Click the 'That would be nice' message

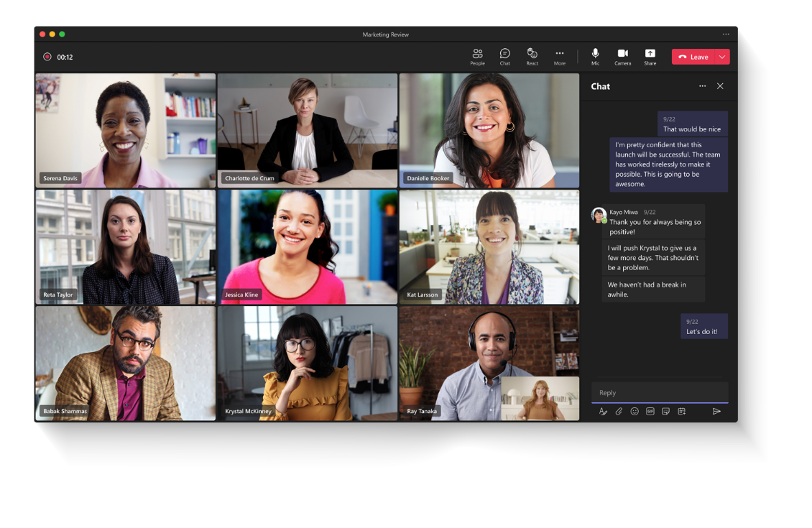693,124
